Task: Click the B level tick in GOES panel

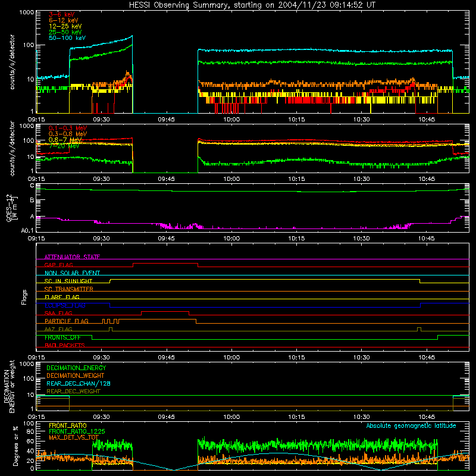Action: 32,200
